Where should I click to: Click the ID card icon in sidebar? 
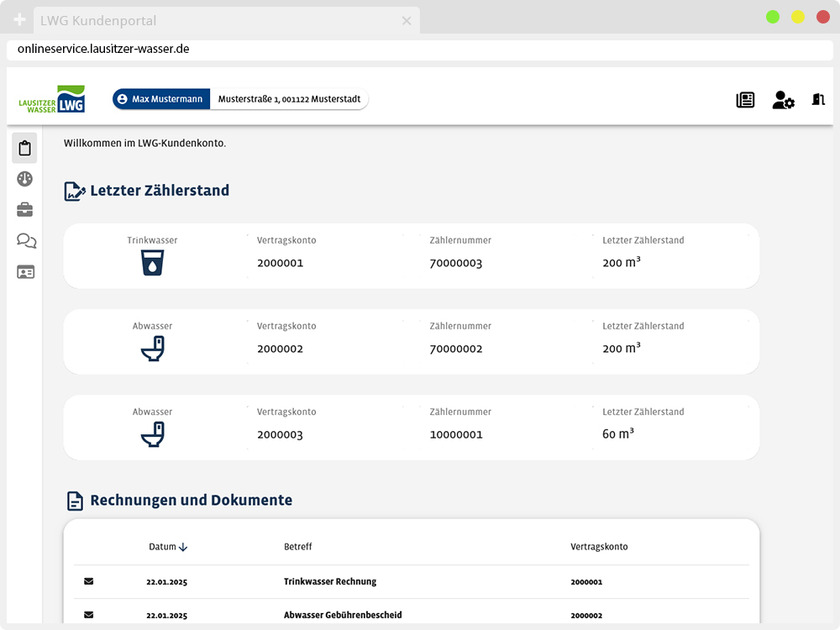click(x=25, y=272)
